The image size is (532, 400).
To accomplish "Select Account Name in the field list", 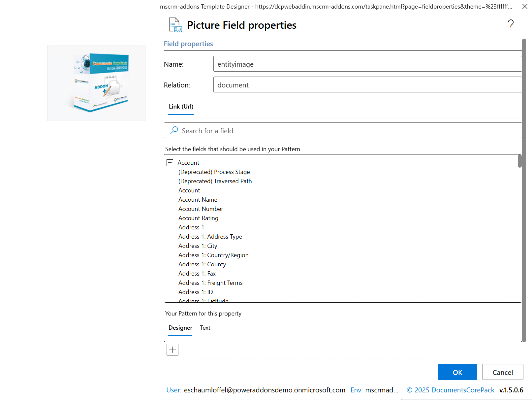I will click(x=198, y=200).
